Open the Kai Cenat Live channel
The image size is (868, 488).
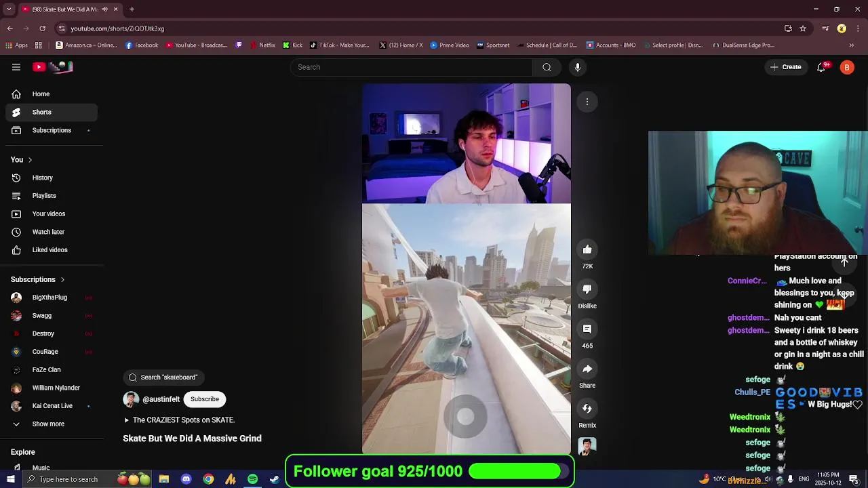coord(52,406)
